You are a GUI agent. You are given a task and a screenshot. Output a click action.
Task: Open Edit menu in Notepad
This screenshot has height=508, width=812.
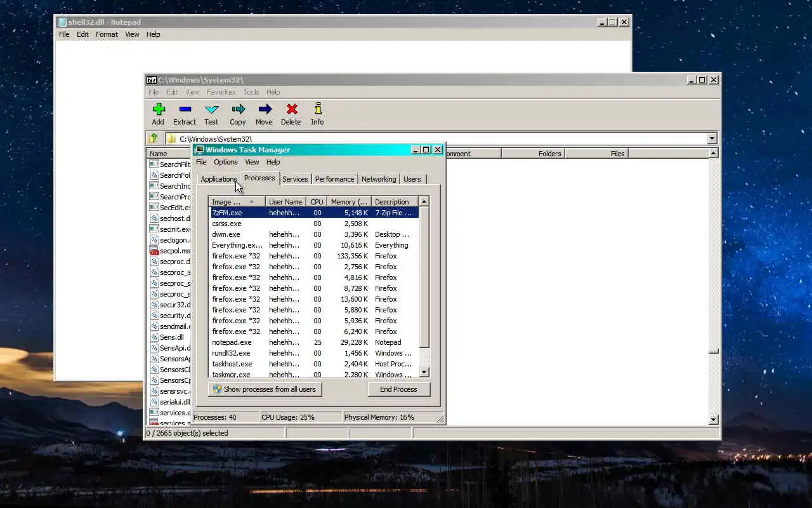[x=82, y=34]
